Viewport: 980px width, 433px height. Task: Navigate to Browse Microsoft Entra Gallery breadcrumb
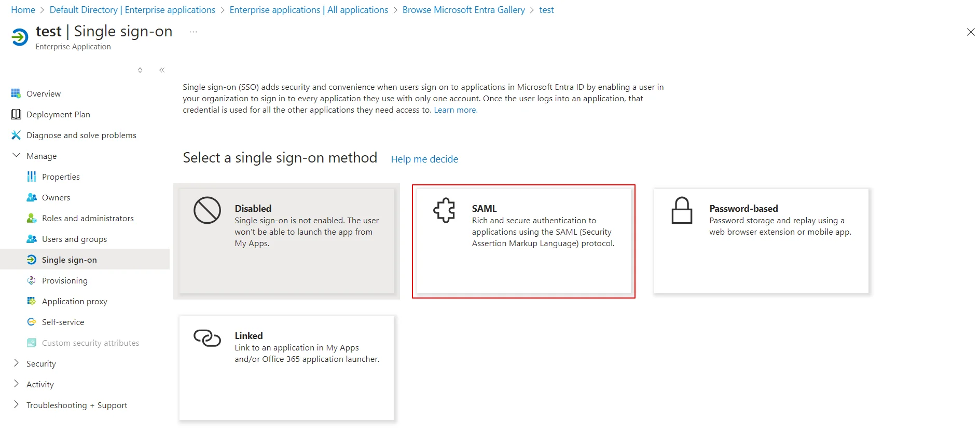pyautogui.click(x=463, y=9)
